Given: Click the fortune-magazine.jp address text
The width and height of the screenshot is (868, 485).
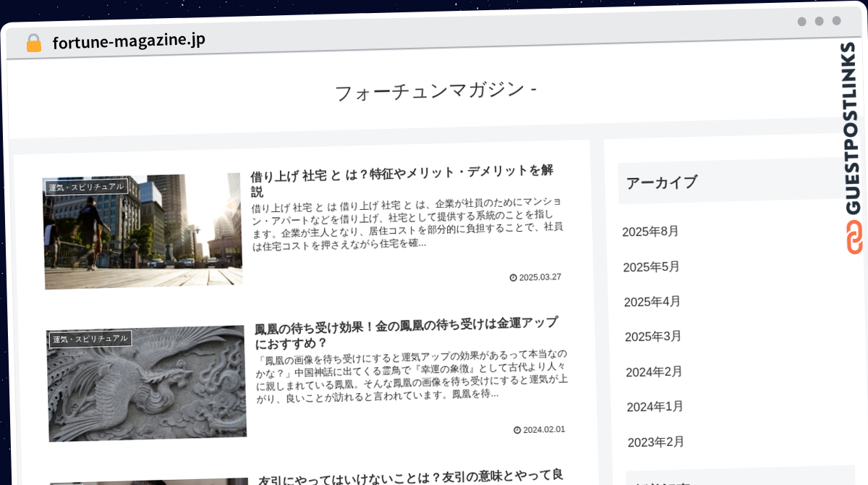Looking at the screenshot, I should tap(129, 41).
